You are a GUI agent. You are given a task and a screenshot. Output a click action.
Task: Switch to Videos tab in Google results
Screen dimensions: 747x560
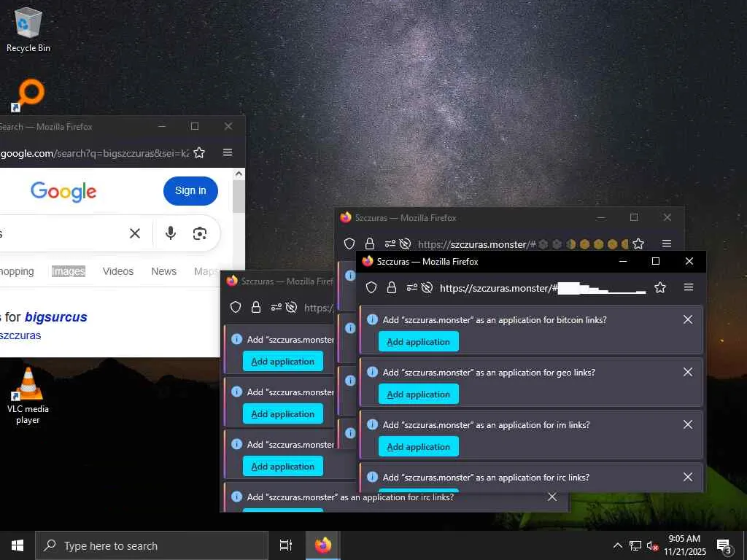click(118, 271)
